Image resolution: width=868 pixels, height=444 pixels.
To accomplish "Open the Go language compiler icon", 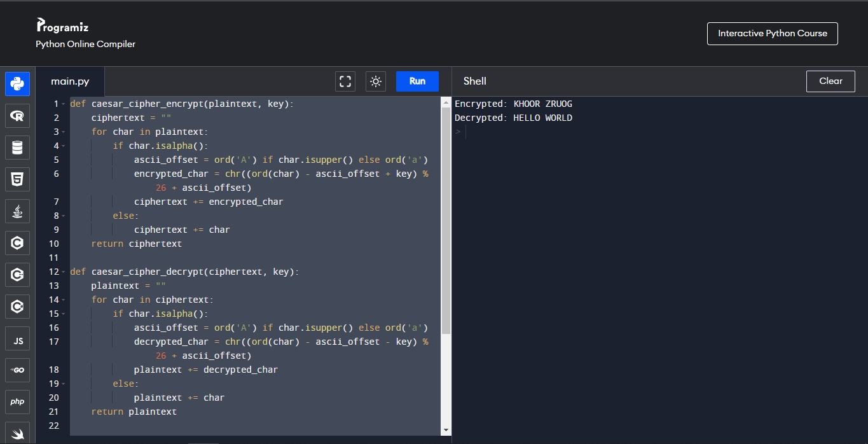I will 18,370.
